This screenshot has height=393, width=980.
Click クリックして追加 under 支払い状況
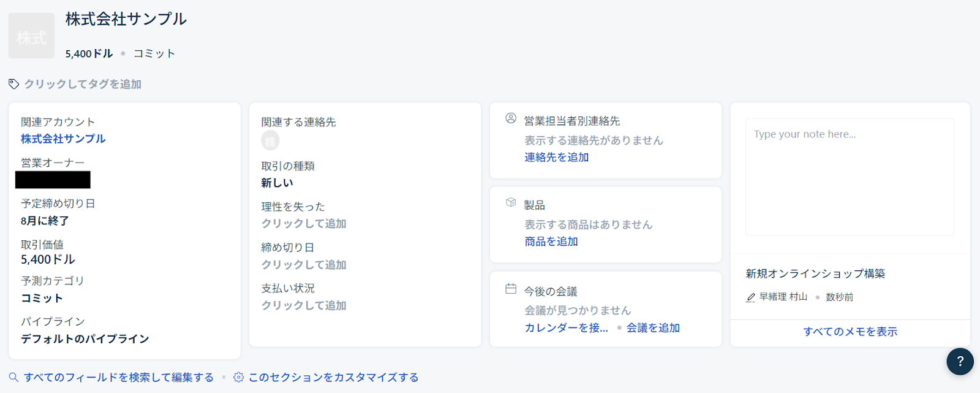304,305
